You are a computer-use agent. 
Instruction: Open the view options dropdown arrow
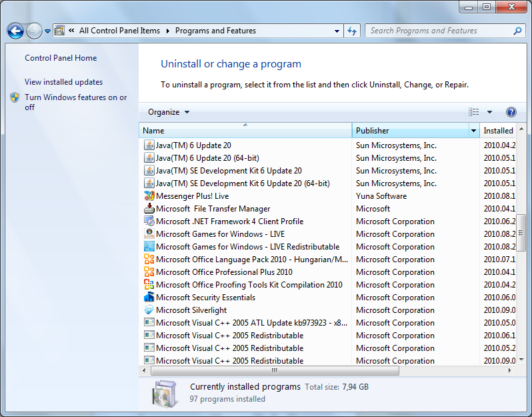pyautogui.click(x=489, y=111)
